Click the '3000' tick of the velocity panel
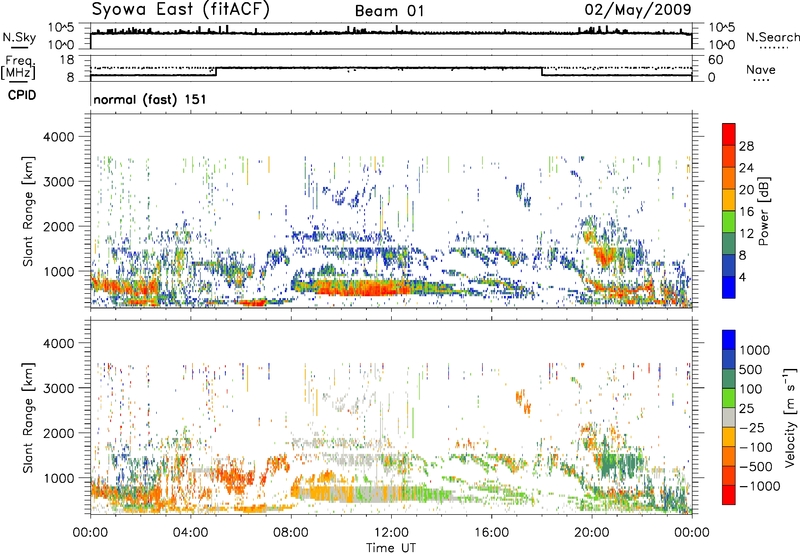The height and width of the screenshot is (554, 800). pos(58,388)
